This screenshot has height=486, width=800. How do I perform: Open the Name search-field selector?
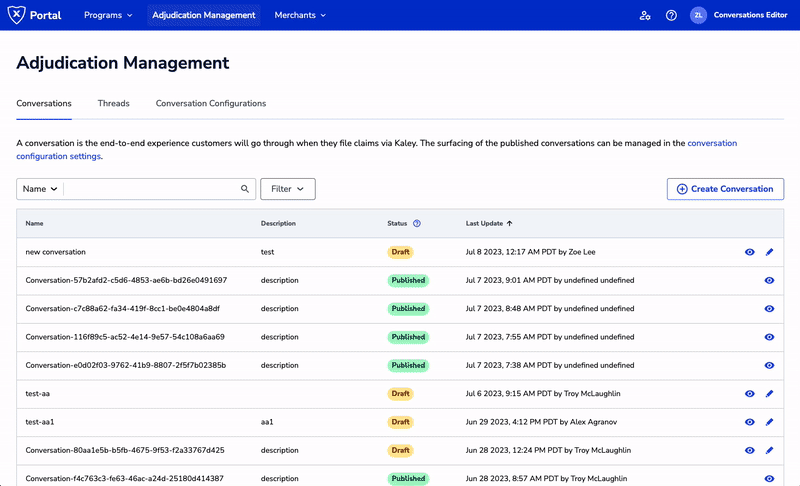40,189
